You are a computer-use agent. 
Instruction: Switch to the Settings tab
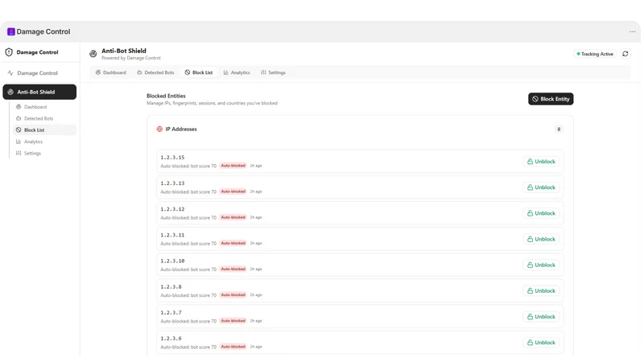pyautogui.click(x=273, y=72)
